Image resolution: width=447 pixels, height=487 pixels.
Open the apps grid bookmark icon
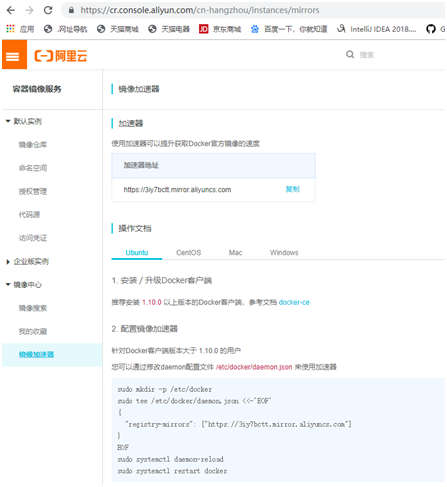coord(10,29)
